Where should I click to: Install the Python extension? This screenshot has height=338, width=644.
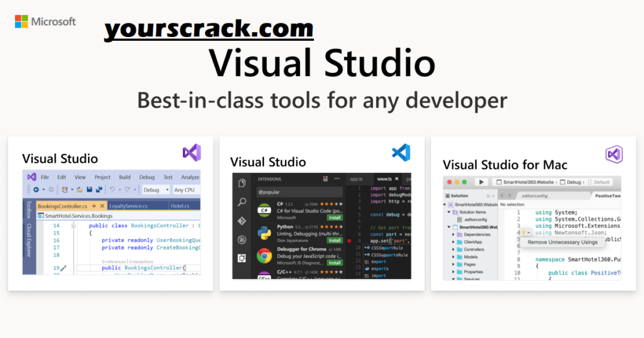335,241
